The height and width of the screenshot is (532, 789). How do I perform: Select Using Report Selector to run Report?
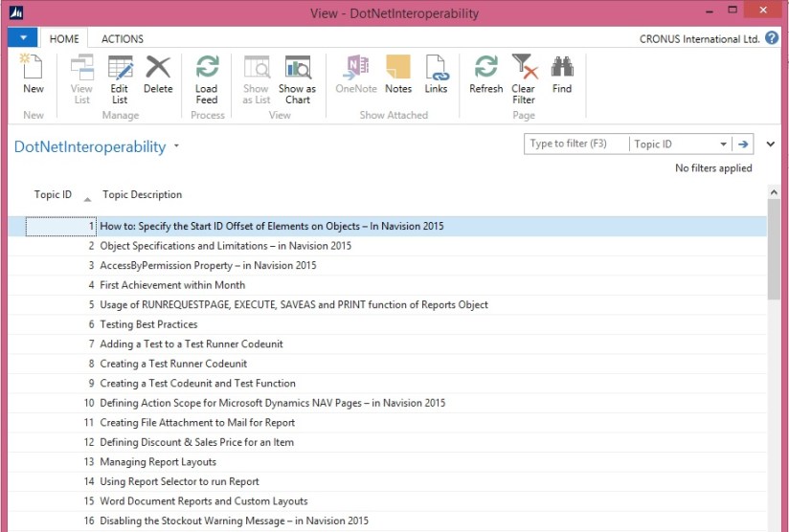[388, 481]
